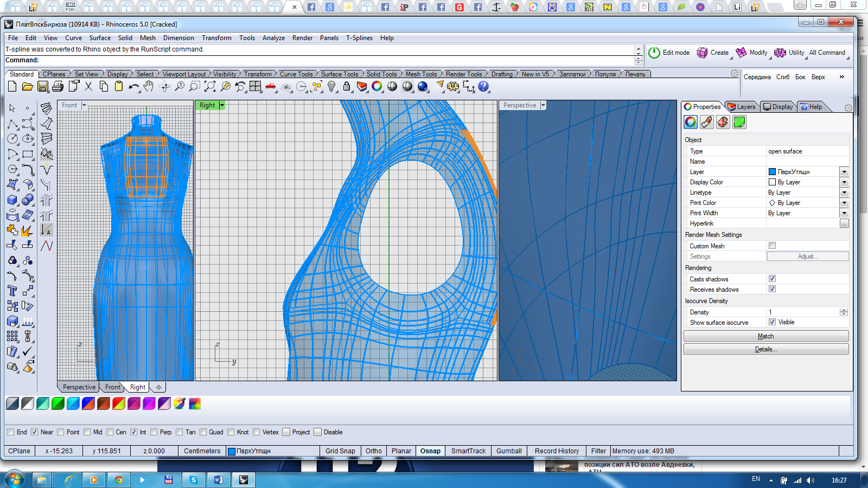
Task: Click the Lock objects padlock icon
Action: pyautogui.click(x=347, y=87)
